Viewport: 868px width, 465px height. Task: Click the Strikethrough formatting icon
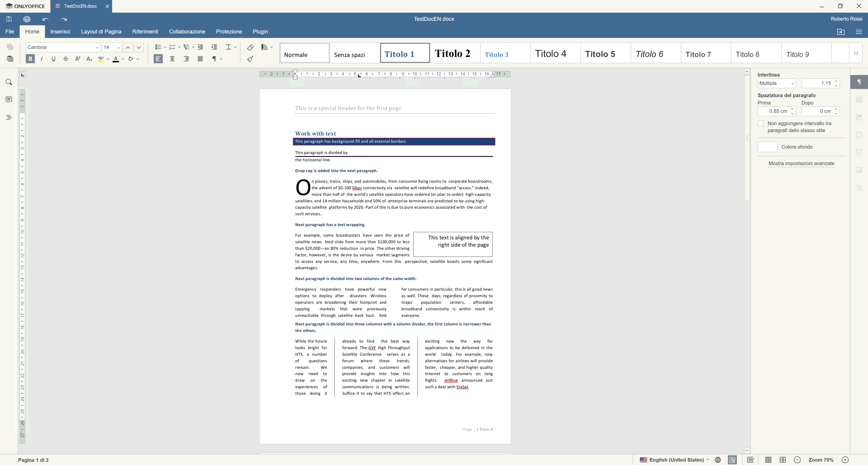(x=66, y=59)
